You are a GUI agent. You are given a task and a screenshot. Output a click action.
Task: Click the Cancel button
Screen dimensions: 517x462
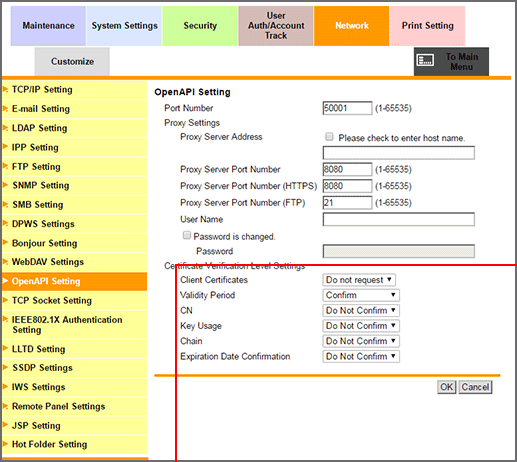(475, 387)
